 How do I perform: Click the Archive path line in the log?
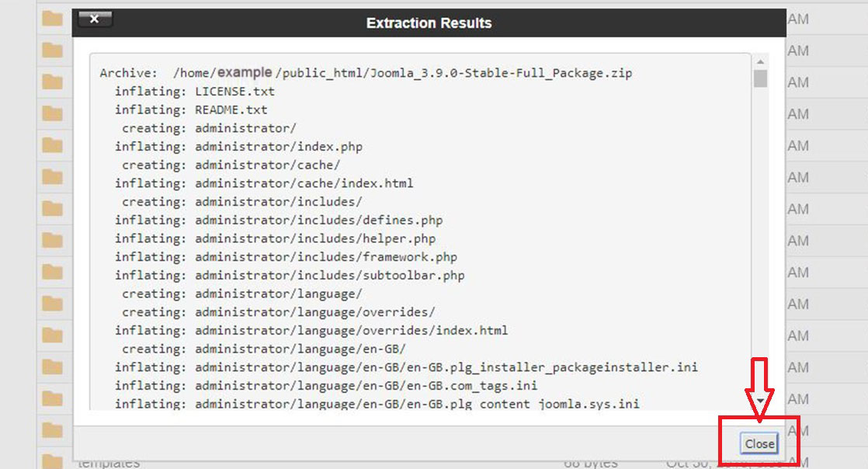point(366,73)
